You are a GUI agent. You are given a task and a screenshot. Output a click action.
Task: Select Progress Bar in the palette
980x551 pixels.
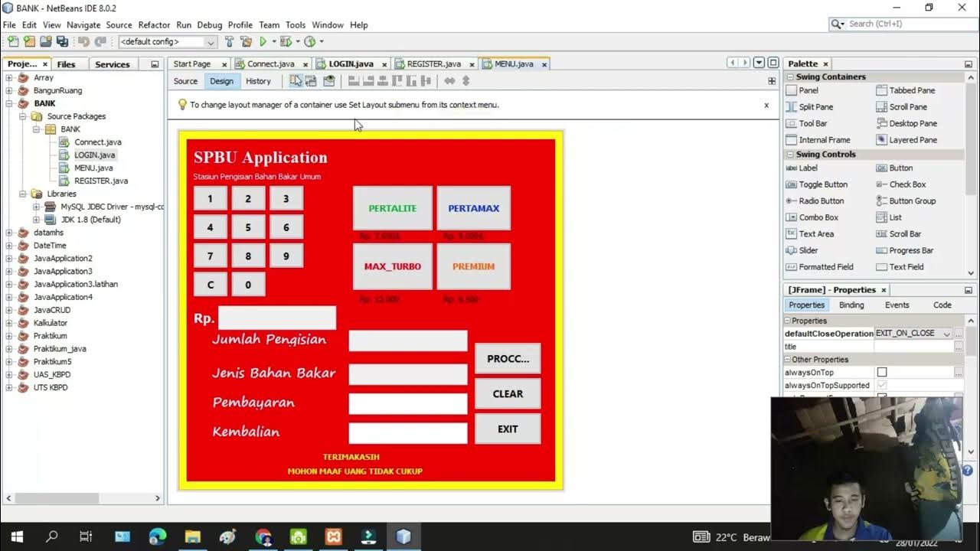click(x=905, y=250)
